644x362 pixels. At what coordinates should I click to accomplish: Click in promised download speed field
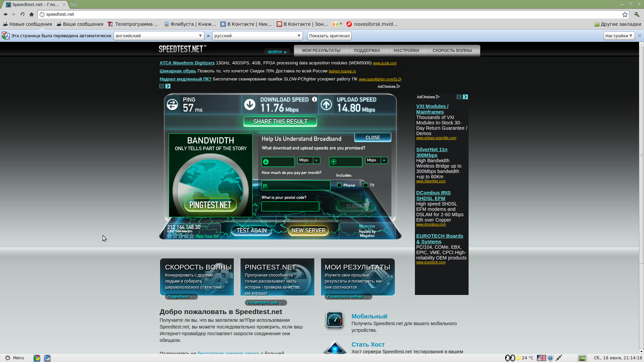tap(278, 162)
